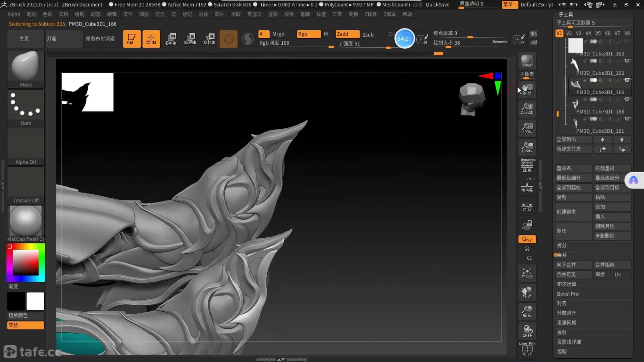Image resolution: width=644 pixels, height=362 pixels.
Task: Select the Rotate gizmo (R) icon
Action: click(x=209, y=39)
